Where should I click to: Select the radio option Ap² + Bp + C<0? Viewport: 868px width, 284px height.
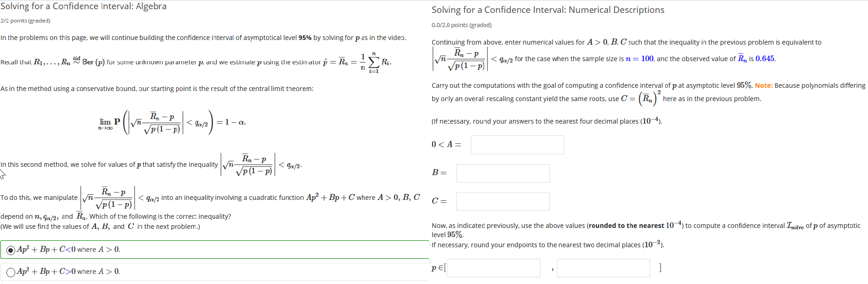[x=11, y=250]
